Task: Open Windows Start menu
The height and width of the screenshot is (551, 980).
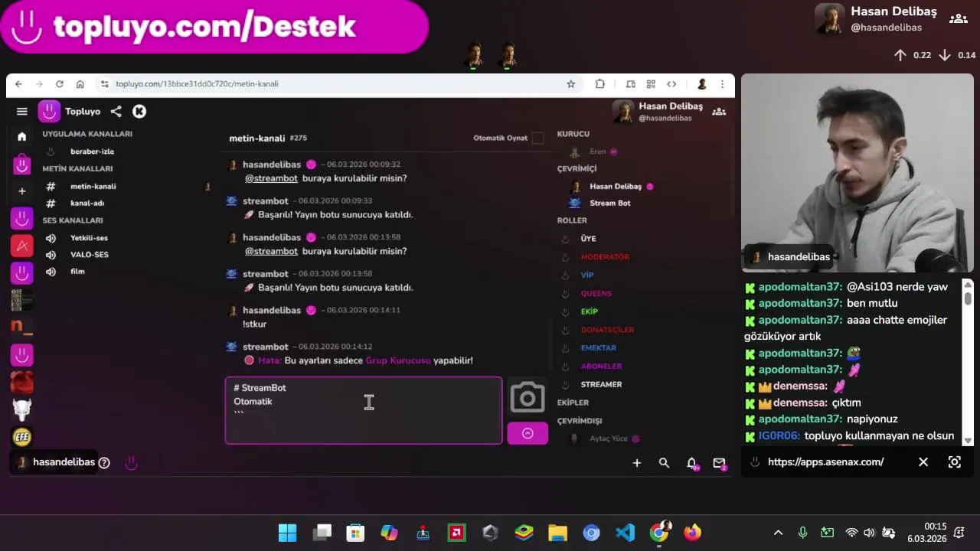Action: [287, 533]
